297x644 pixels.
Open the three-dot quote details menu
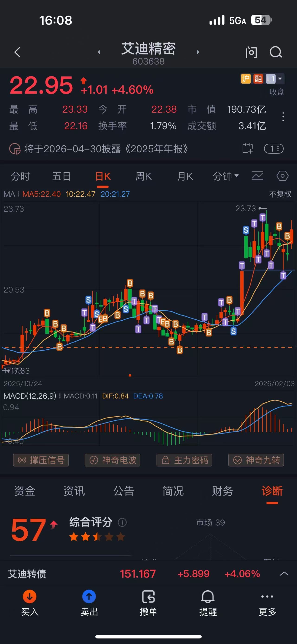283,117
